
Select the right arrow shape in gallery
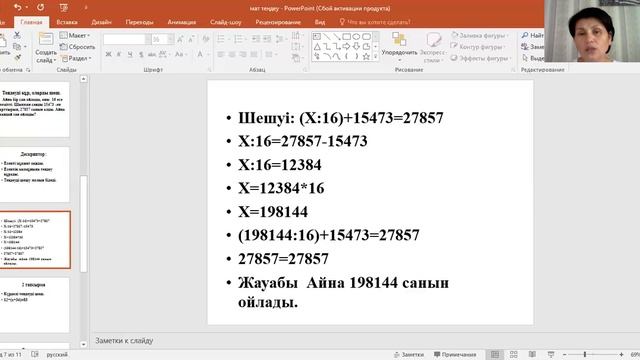point(347,47)
